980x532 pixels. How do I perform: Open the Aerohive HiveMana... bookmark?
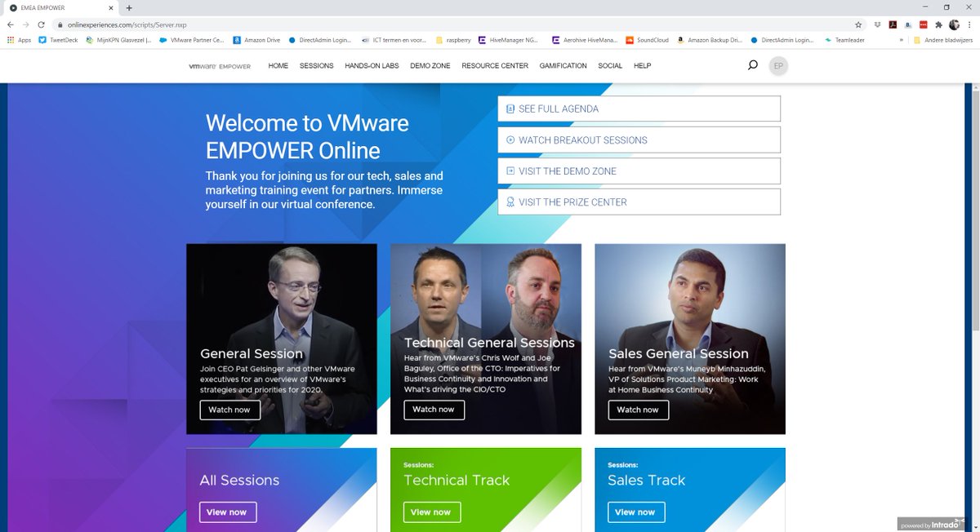coord(585,40)
